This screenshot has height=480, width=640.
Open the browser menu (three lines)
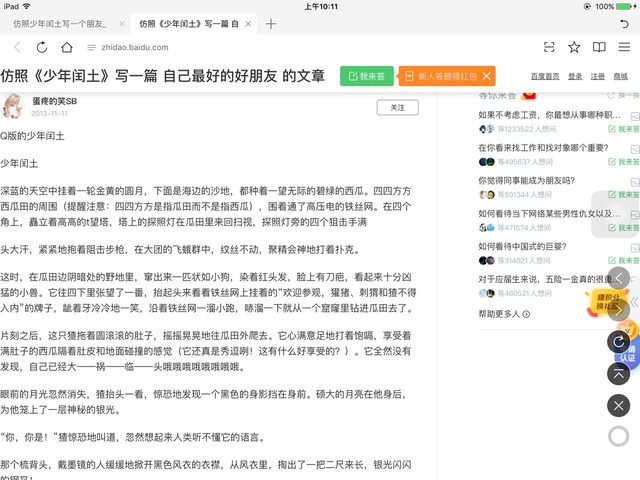pos(624,47)
